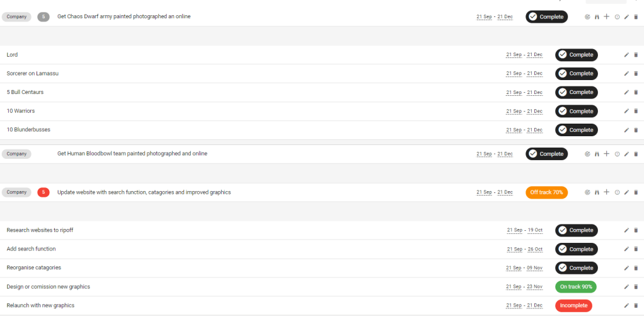
Task: Click the target icon on Human Bloodbowl objective
Action: [x=587, y=154]
